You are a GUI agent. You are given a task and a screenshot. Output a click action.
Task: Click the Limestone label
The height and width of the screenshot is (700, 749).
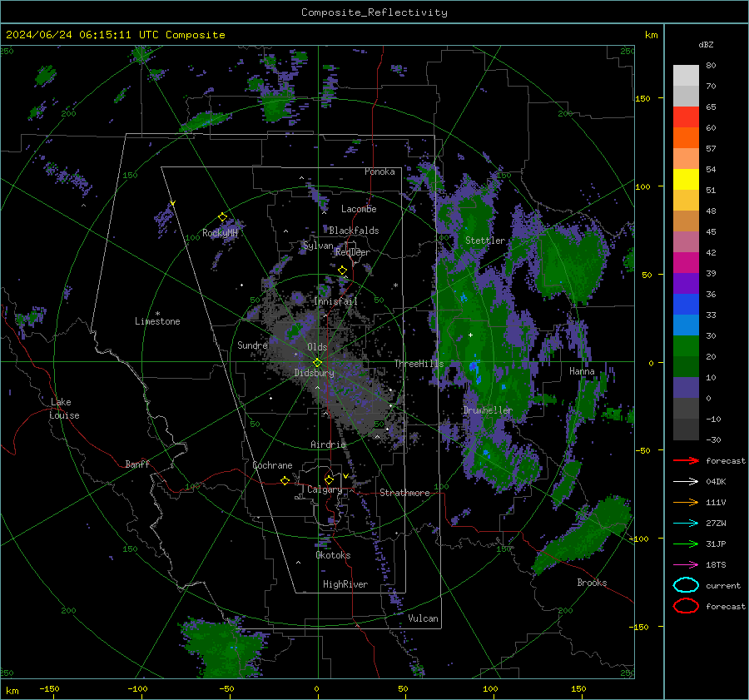coord(157,321)
